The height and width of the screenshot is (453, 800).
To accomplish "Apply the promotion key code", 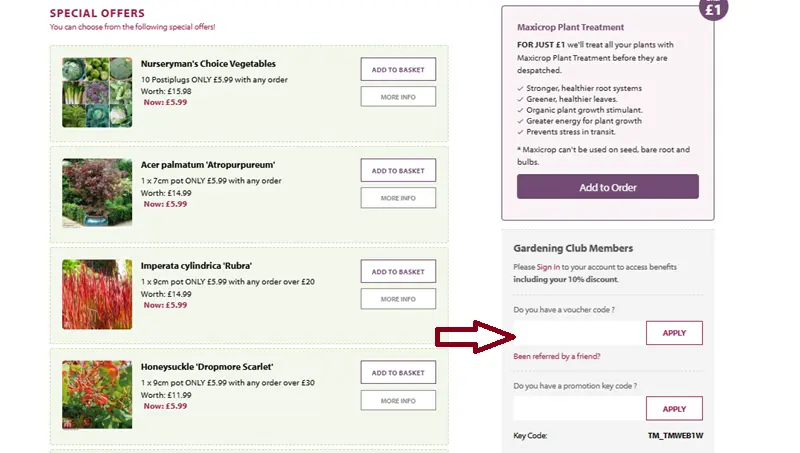I will [x=674, y=408].
